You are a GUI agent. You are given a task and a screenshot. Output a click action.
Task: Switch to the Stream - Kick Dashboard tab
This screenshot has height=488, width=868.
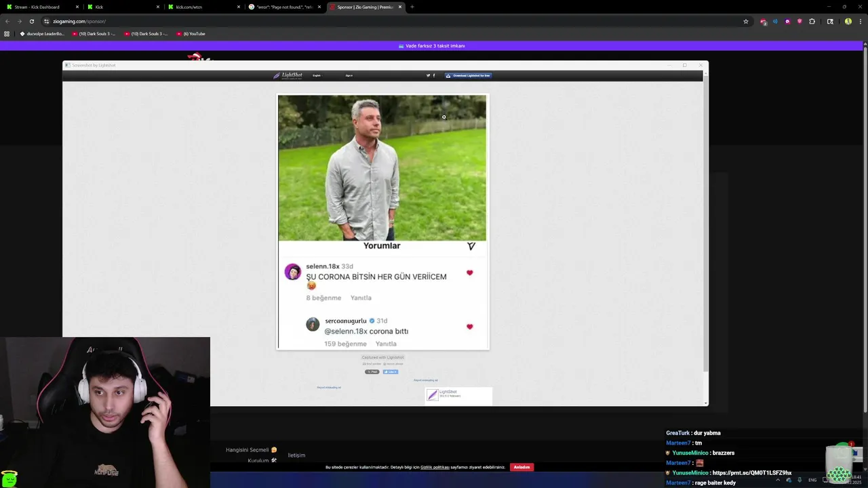pyautogui.click(x=41, y=7)
